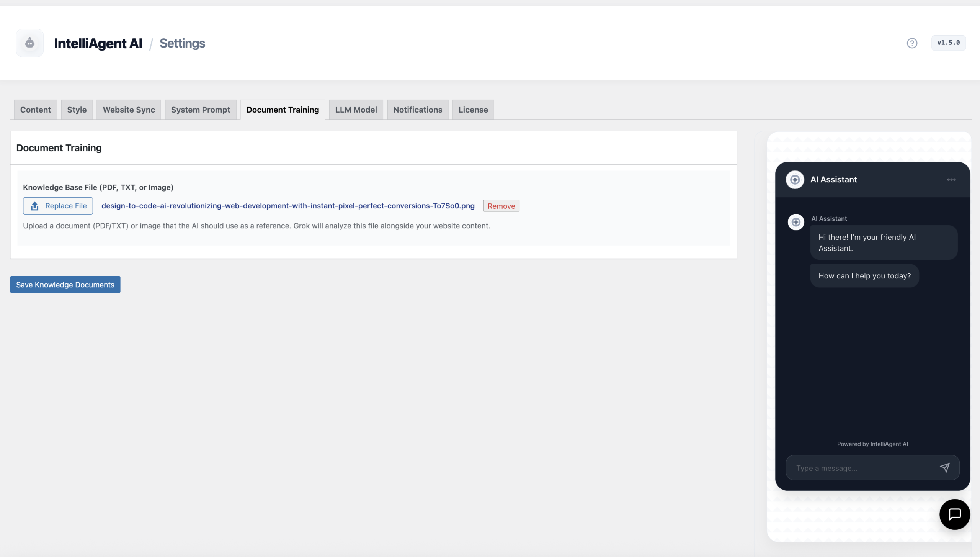
Task: Click the send message paper plane icon
Action: (944, 467)
